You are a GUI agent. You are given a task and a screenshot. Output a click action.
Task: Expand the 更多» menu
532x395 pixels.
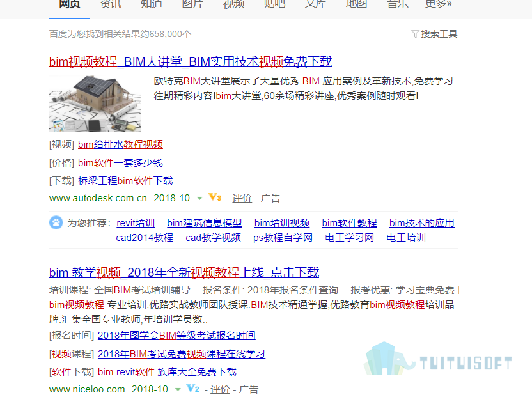439,4
